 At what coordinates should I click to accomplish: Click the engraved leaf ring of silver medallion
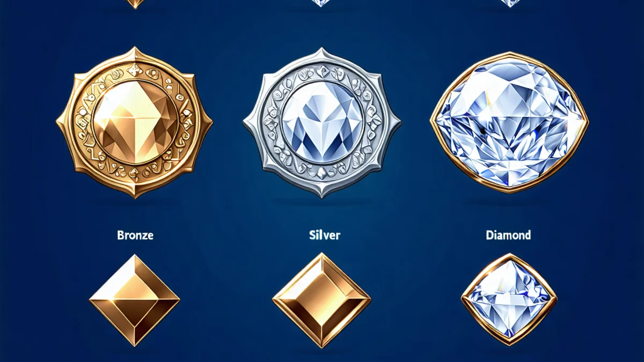point(322,74)
